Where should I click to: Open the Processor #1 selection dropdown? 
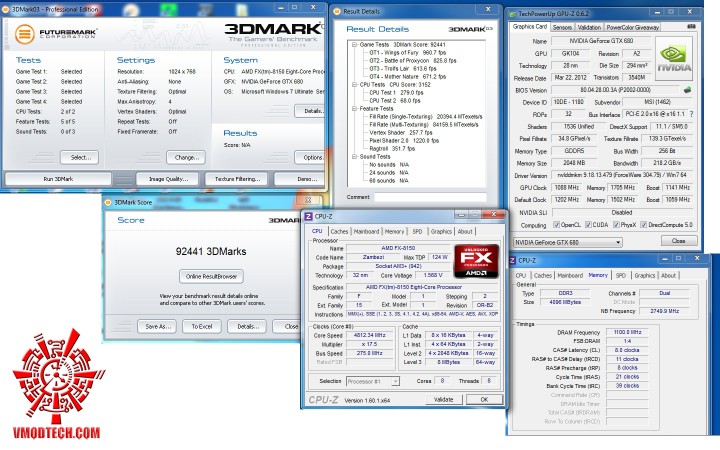pyautogui.click(x=372, y=381)
